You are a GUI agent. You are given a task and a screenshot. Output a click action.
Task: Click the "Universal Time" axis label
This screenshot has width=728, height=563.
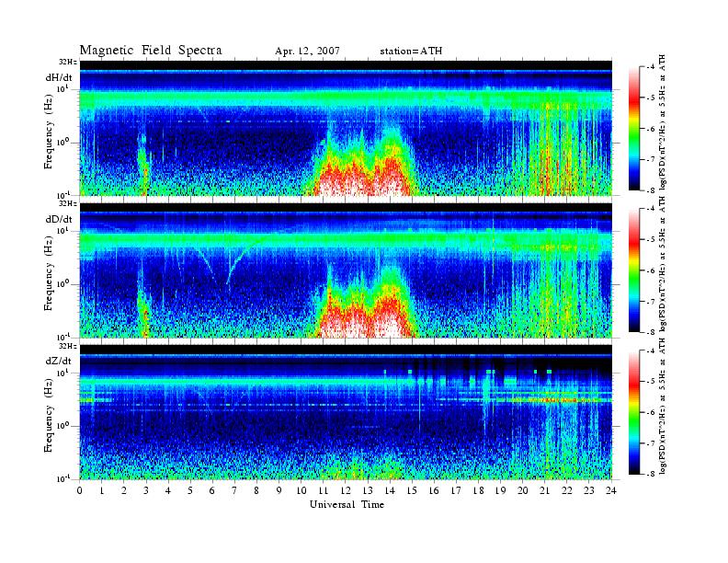[347, 504]
